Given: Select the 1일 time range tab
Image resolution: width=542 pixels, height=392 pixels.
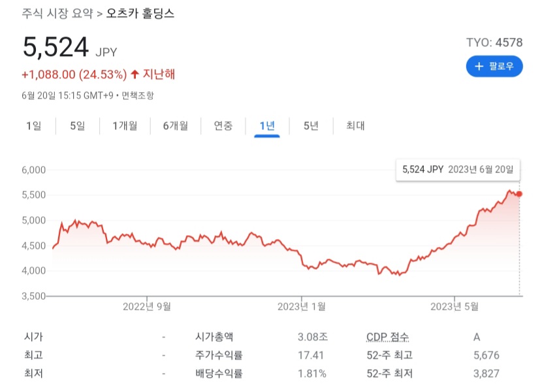Looking at the screenshot, I should coord(34,125).
